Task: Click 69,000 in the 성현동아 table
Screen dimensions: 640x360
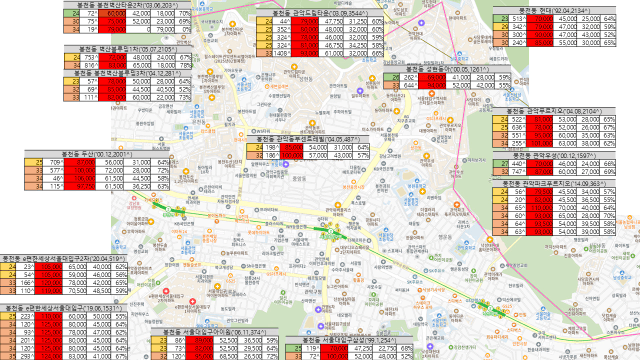Action: 432,77
